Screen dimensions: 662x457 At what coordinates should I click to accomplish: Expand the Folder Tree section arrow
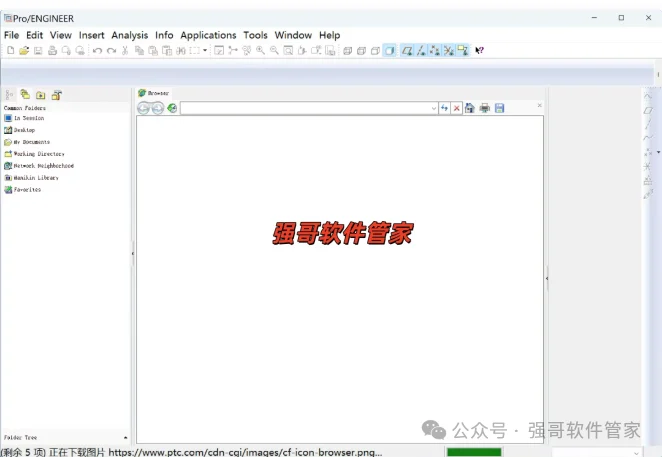tap(125, 438)
